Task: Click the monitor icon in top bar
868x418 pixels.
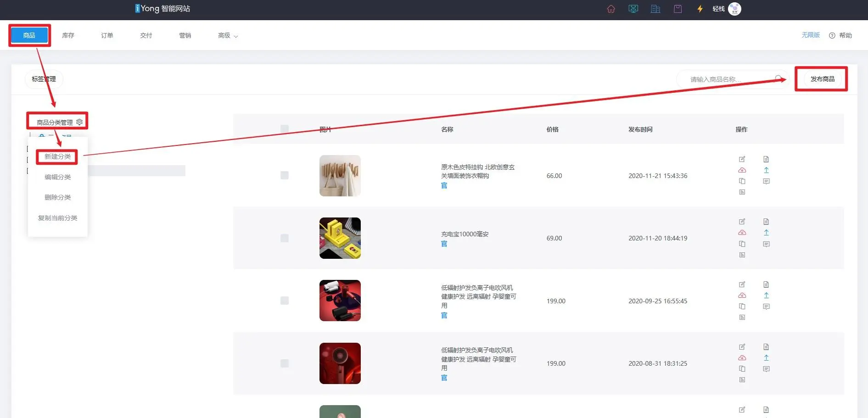Action: [633, 9]
